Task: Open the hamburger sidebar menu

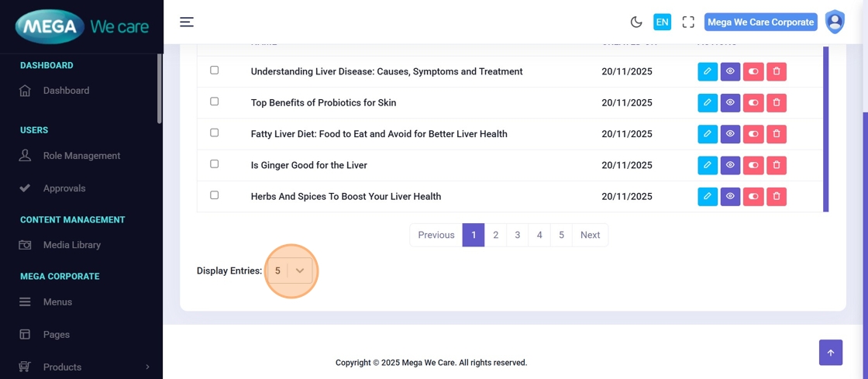Action: pyautogui.click(x=187, y=22)
